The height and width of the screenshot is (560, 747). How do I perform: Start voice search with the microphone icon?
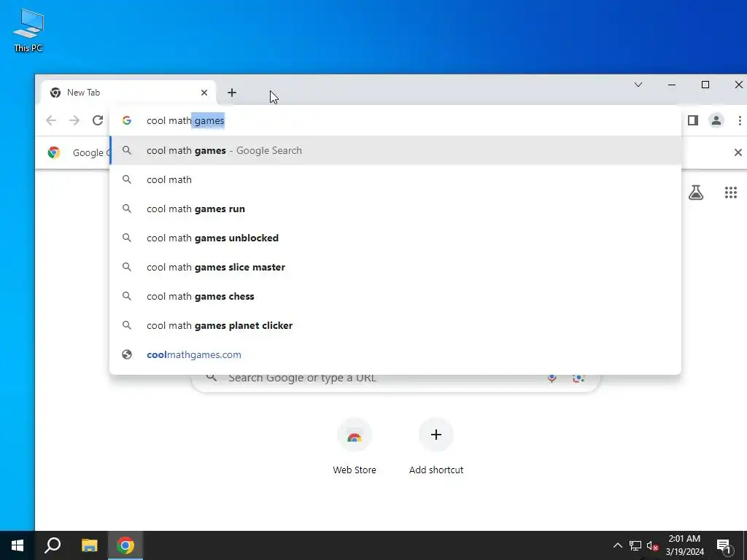point(551,378)
